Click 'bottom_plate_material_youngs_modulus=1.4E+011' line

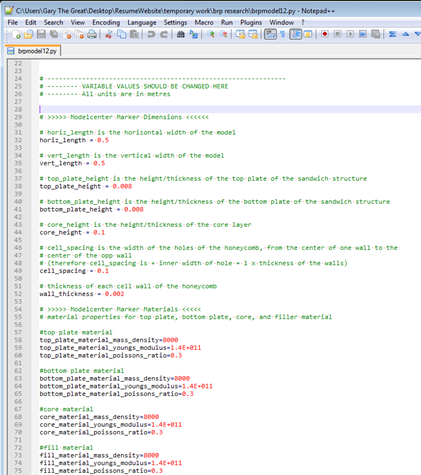coord(126,386)
